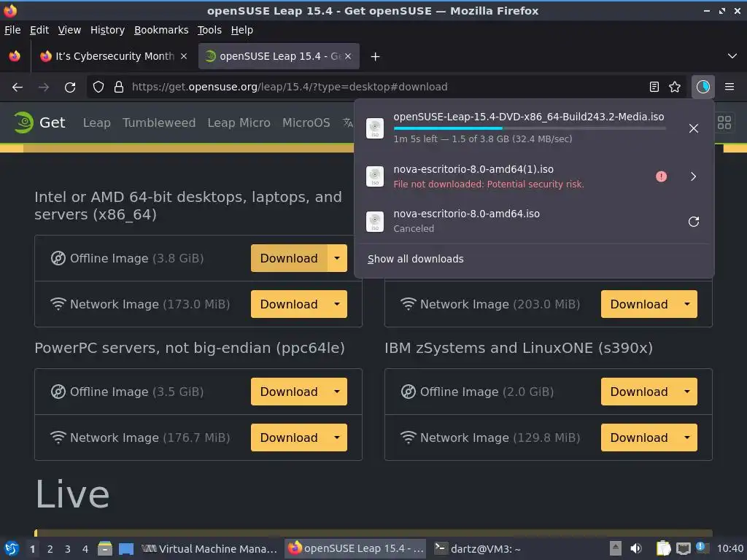747x560 pixels.
Task: Click the red security warning icon
Action: (x=661, y=176)
